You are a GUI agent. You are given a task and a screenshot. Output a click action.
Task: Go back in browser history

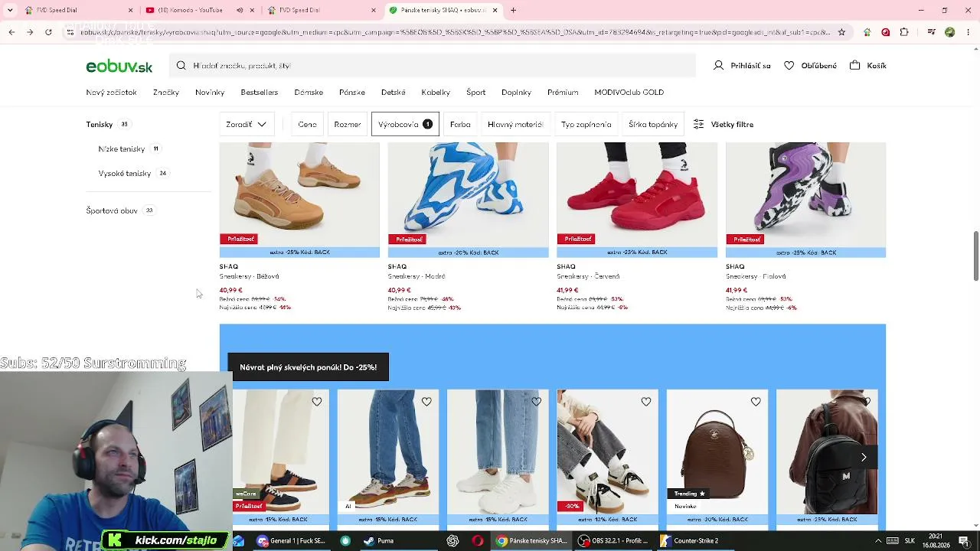pos(11,32)
